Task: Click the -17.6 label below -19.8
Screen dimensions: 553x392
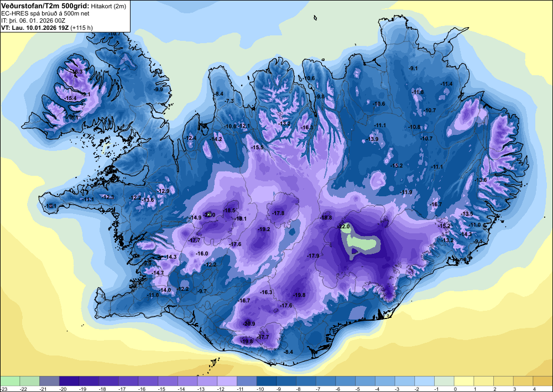Action: tap(286, 305)
